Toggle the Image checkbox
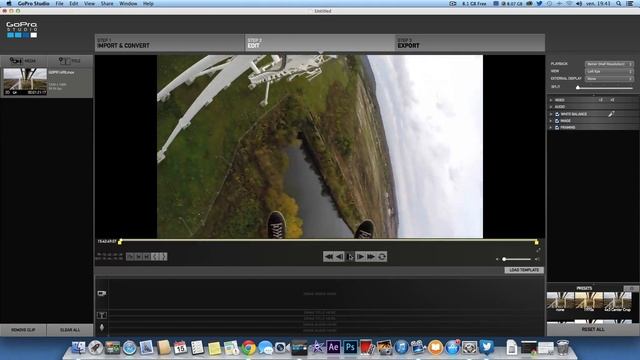This screenshot has width=640, height=360. point(557,121)
